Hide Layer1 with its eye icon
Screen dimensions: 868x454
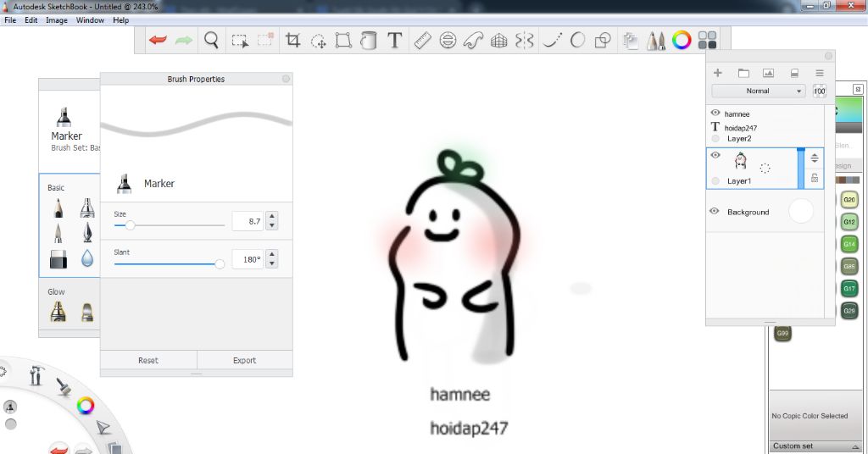coord(715,155)
